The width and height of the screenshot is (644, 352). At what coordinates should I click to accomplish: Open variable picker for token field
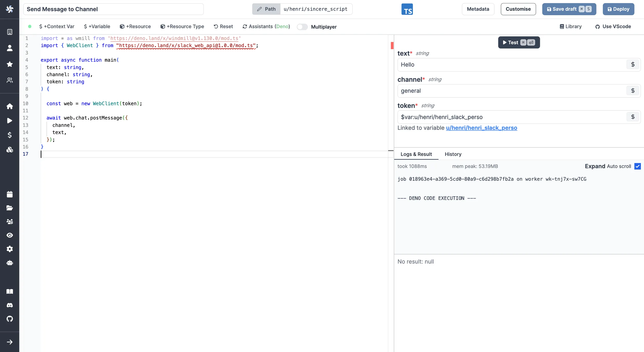(x=633, y=117)
